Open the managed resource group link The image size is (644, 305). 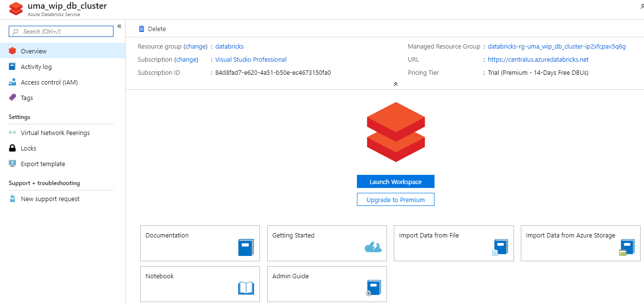pyautogui.click(x=557, y=47)
